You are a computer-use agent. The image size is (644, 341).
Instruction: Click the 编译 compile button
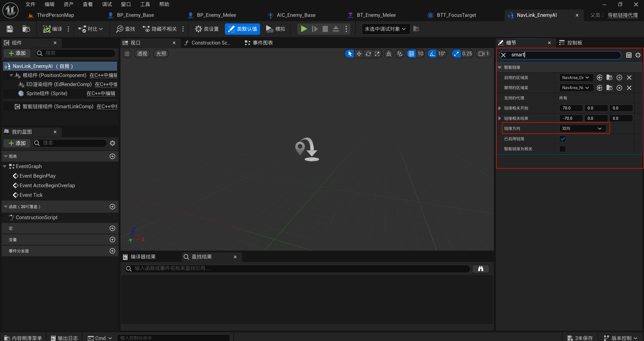[53, 29]
